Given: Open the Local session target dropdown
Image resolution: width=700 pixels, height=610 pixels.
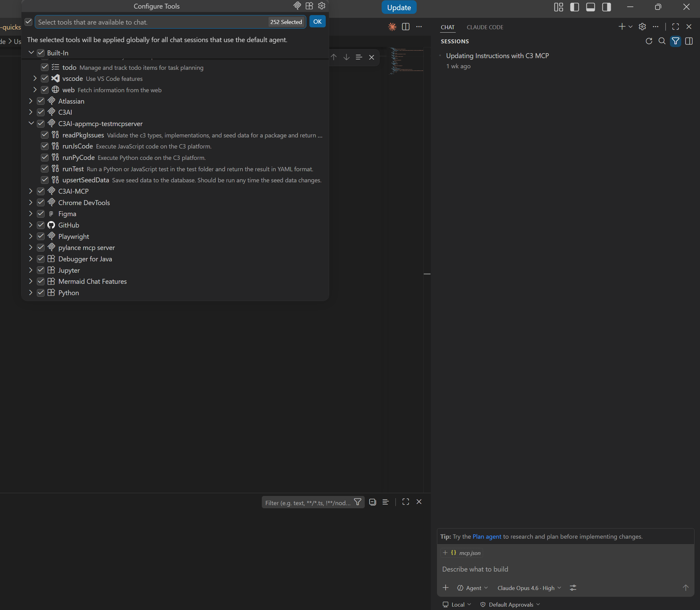Looking at the screenshot, I should click(457, 604).
